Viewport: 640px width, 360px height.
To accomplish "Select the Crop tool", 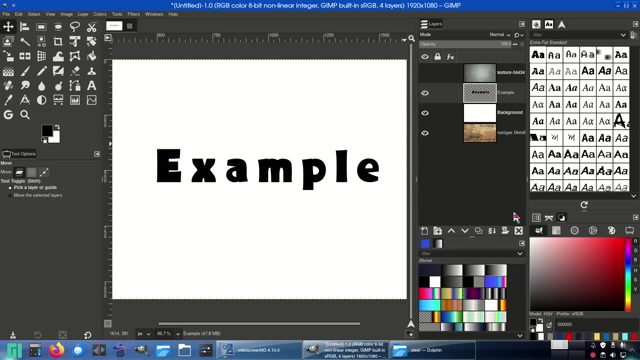I will (x=58, y=42).
